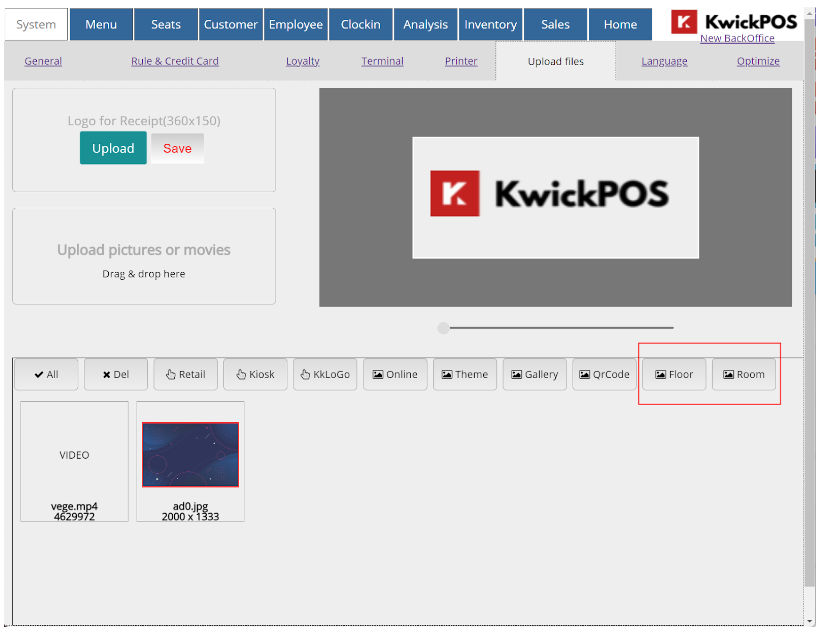The image size is (821, 636).
Task: Open Language settings link
Action: (664, 61)
